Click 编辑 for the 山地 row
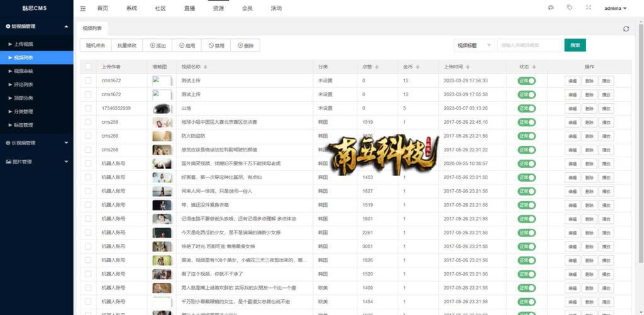The height and width of the screenshot is (315, 644). pyautogui.click(x=572, y=109)
